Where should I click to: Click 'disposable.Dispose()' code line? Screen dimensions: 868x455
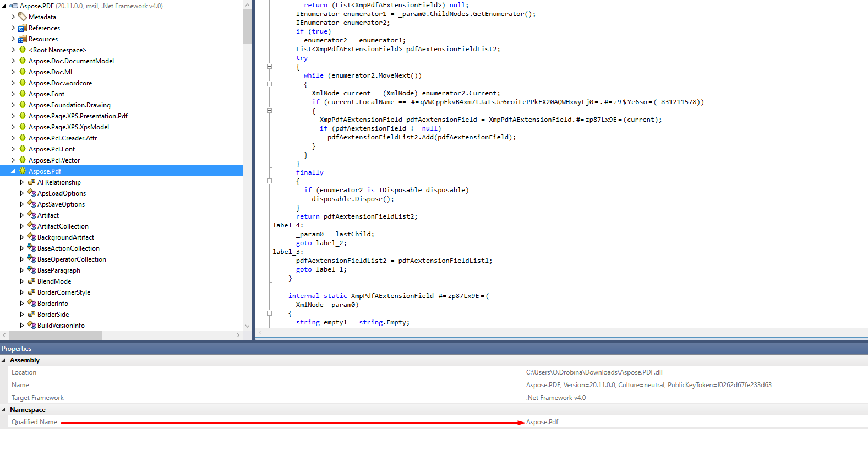tap(353, 199)
